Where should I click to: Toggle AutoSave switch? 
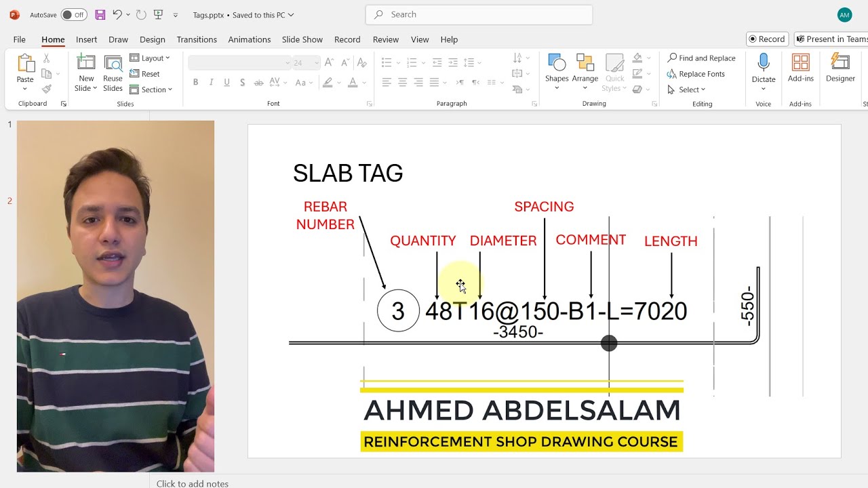pos(74,15)
